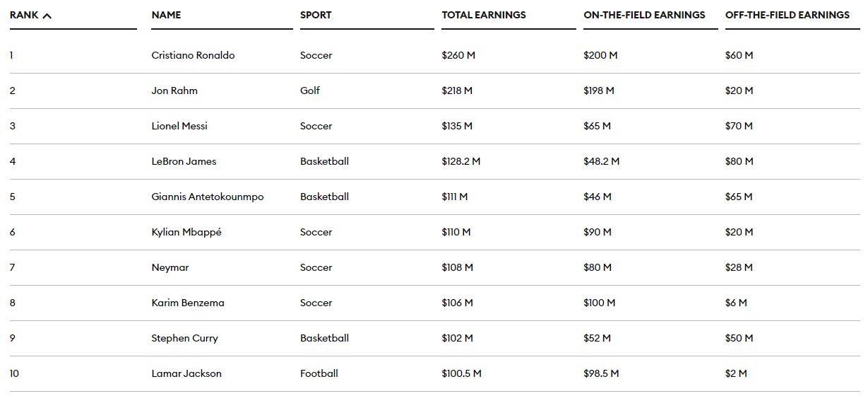Viewport: 868px width, 396px height.
Task: Sort by Sport column header
Action: click(316, 15)
